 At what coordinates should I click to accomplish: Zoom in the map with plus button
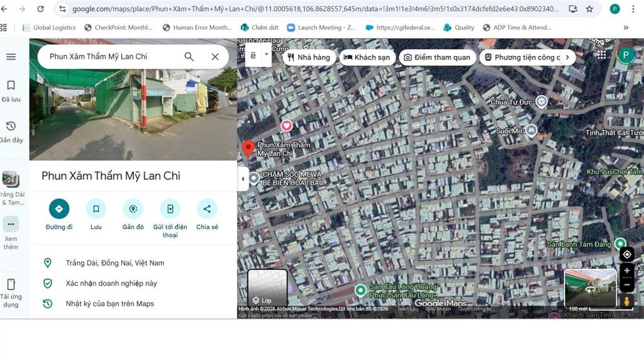(626, 271)
